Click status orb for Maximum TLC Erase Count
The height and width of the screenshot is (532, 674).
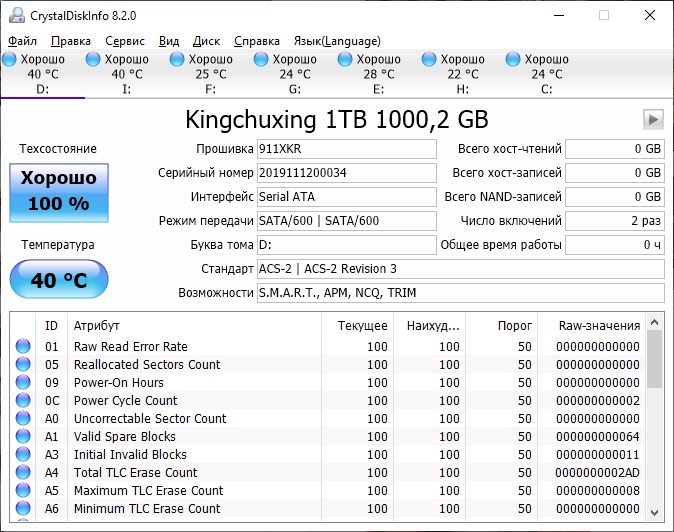(23, 490)
